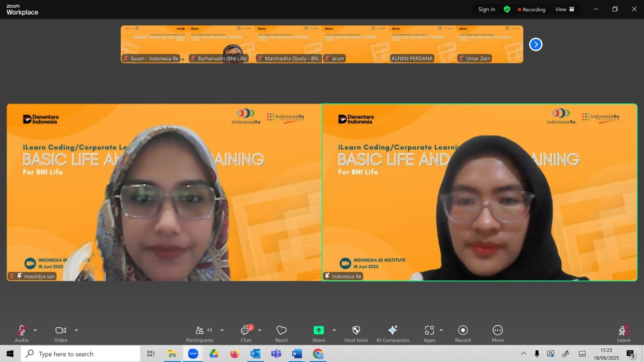Image resolution: width=644 pixels, height=362 pixels.
Task: Launch AI Companion
Action: coord(393,333)
